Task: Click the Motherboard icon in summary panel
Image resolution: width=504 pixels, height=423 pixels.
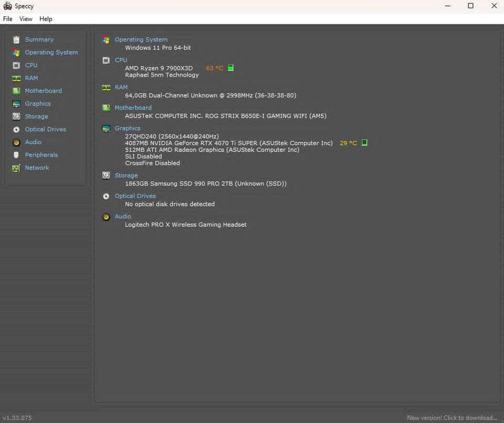Action: tap(106, 108)
